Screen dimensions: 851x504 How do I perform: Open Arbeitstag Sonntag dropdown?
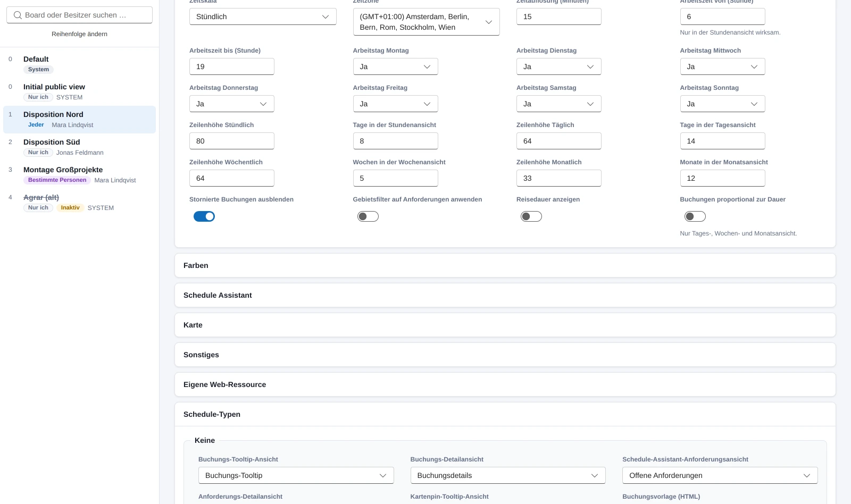(722, 104)
